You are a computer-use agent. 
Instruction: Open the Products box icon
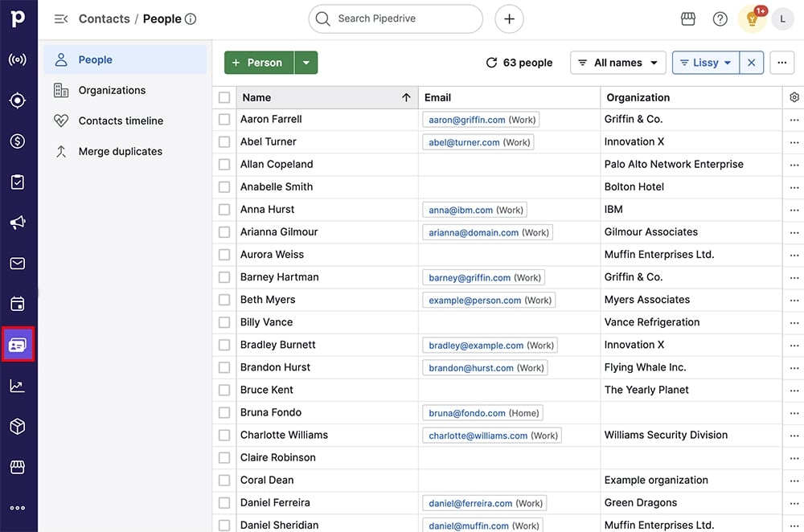[x=18, y=426]
